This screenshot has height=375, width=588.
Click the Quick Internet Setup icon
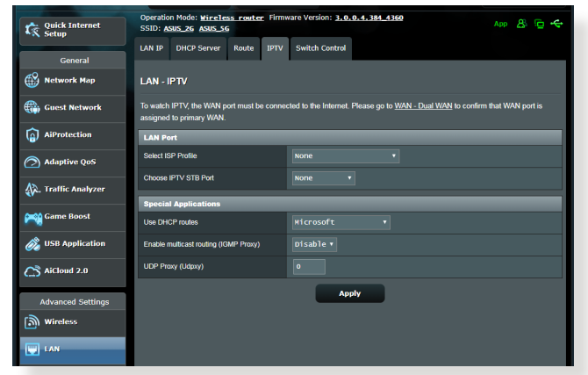click(32, 29)
